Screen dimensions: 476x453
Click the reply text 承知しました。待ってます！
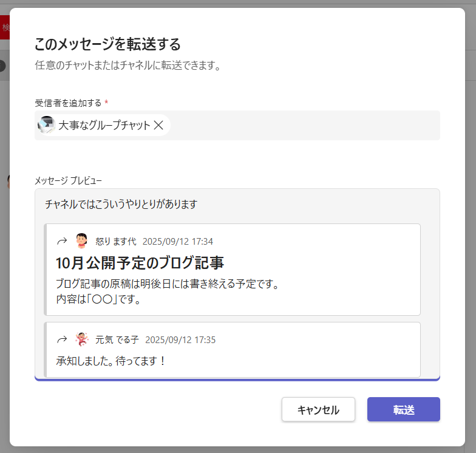point(111,361)
